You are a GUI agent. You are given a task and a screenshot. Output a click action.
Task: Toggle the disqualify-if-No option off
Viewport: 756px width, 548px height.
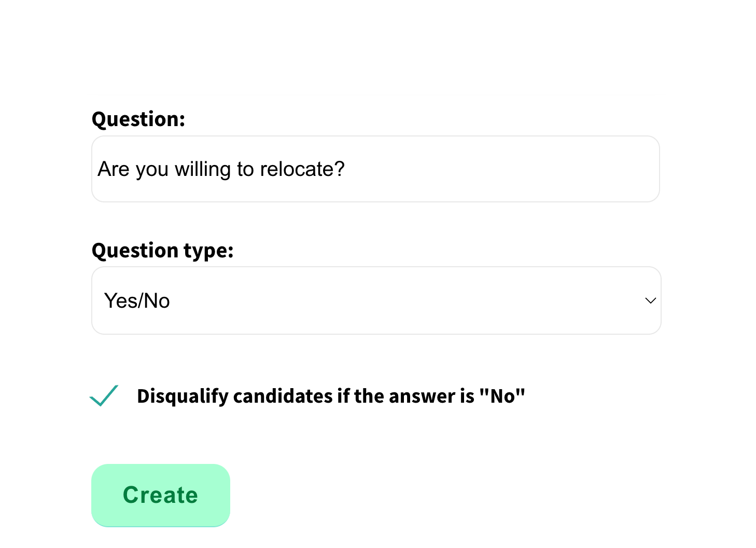click(104, 396)
